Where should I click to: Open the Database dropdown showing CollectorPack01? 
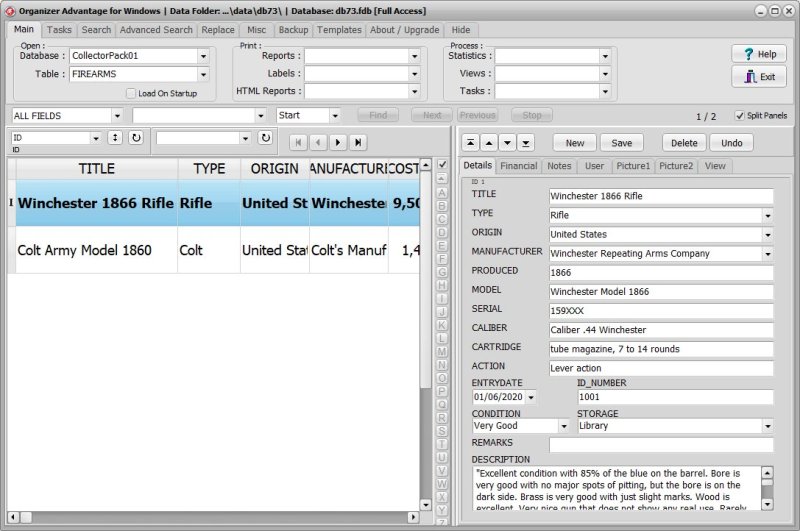point(203,56)
